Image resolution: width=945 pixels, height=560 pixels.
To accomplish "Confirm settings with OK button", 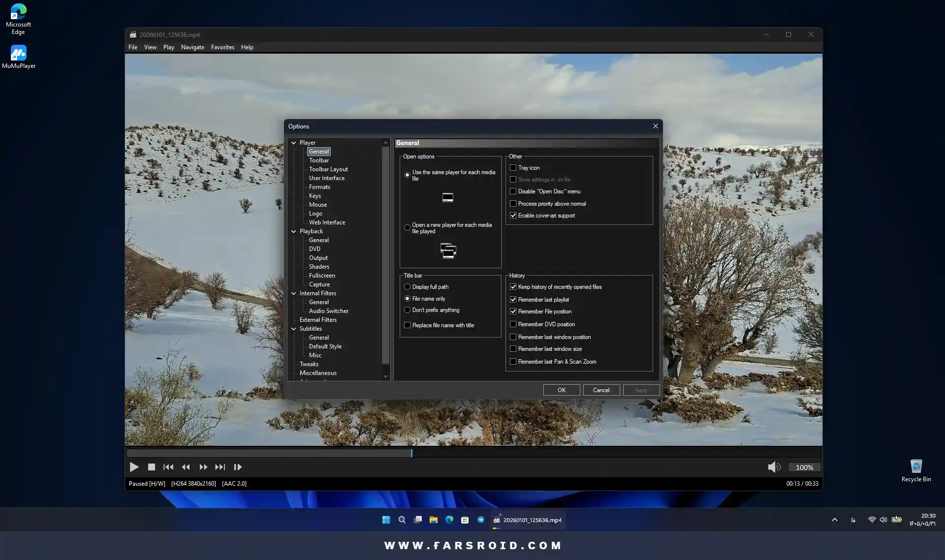I will click(562, 390).
